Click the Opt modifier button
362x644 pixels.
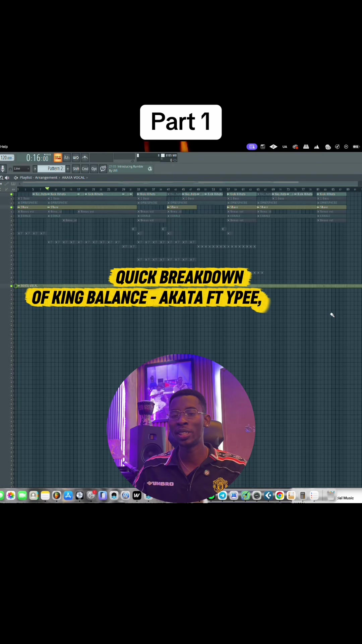pyautogui.click(x=94, y=169)
